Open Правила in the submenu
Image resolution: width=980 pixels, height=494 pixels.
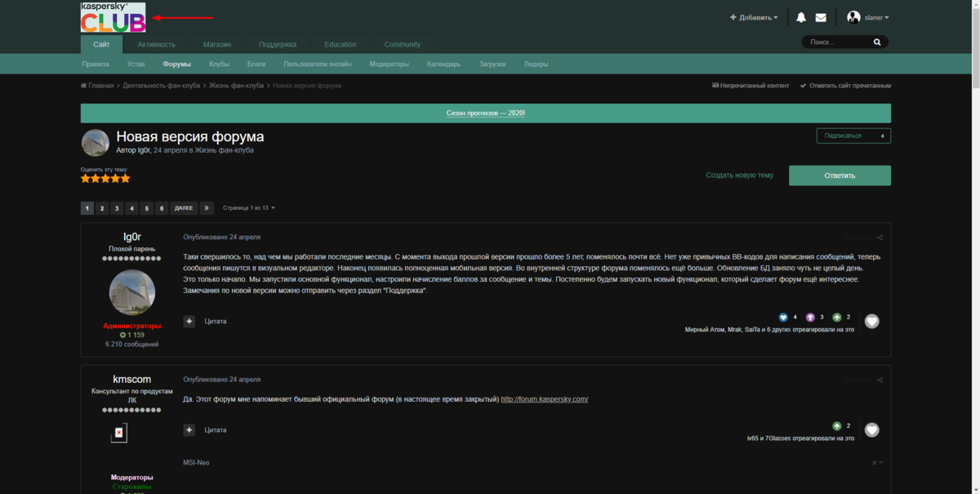[x=96, y=65]
